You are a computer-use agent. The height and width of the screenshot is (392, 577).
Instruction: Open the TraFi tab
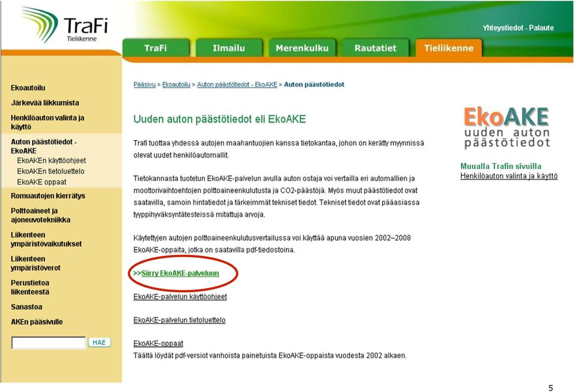pyautogui.click(x=156, y=48)
